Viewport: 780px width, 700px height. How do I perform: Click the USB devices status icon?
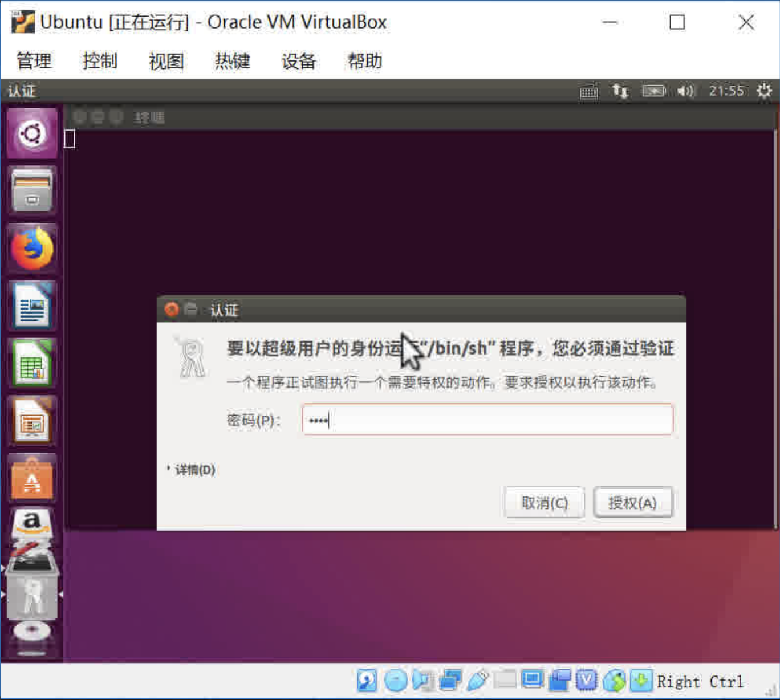(478, 680)
